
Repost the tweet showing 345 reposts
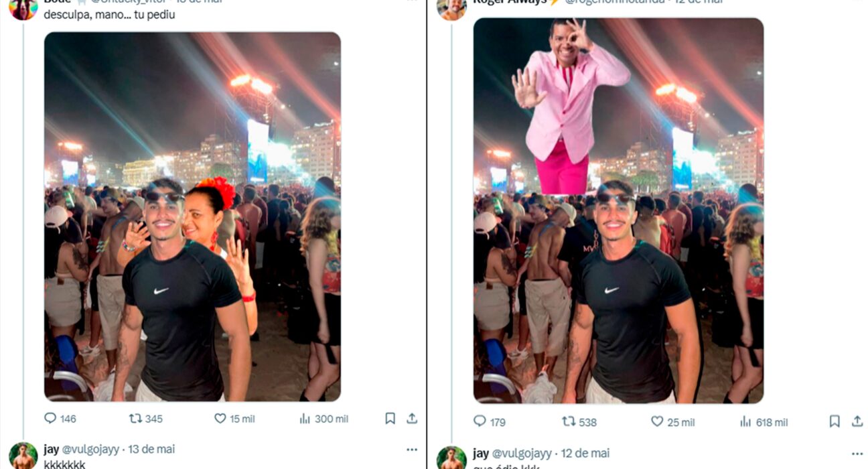136,419
